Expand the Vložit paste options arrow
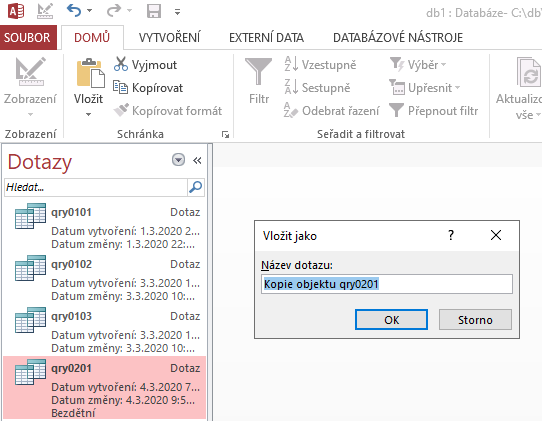 click(x=88, y=114)
